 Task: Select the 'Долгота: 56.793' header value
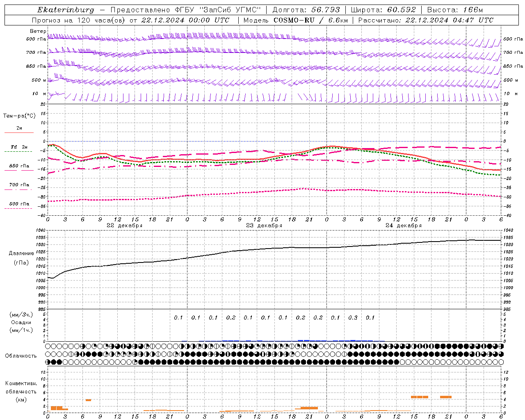(306, 10)
